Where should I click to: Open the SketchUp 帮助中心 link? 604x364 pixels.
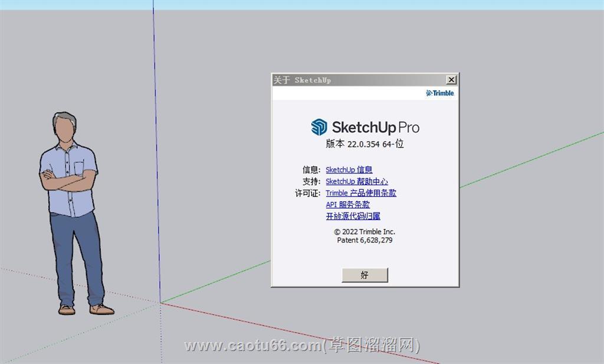coord(357,182)
